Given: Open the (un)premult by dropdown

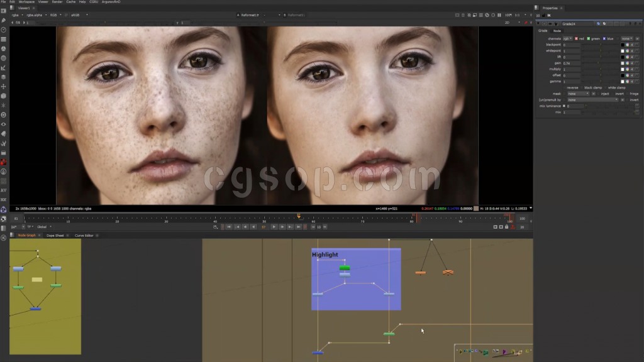Looking at the screenshot, I should coord(592,100).
